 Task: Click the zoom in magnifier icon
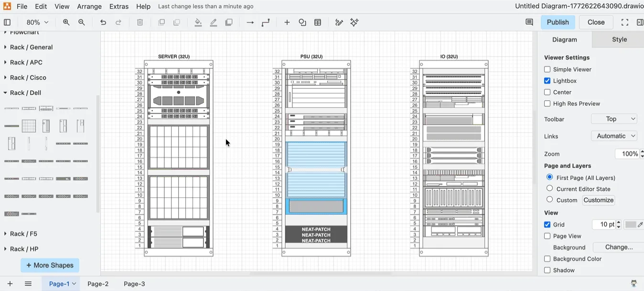point(66,22)
